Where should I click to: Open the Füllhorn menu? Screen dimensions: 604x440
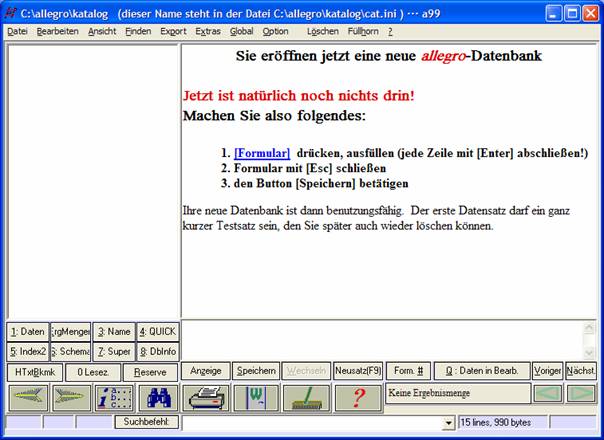coord(363,32)
